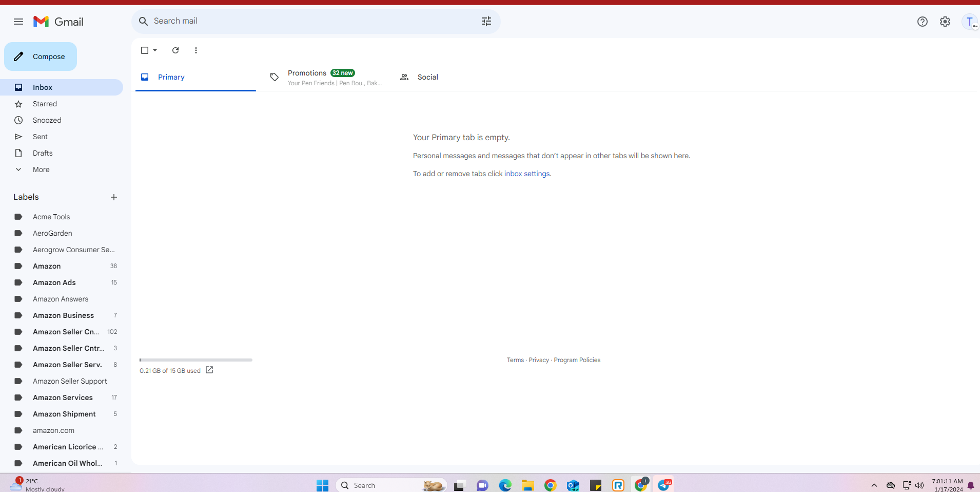
Task: Switch to the Social tab
Action: pyautogui.click(x=456, y=77)
